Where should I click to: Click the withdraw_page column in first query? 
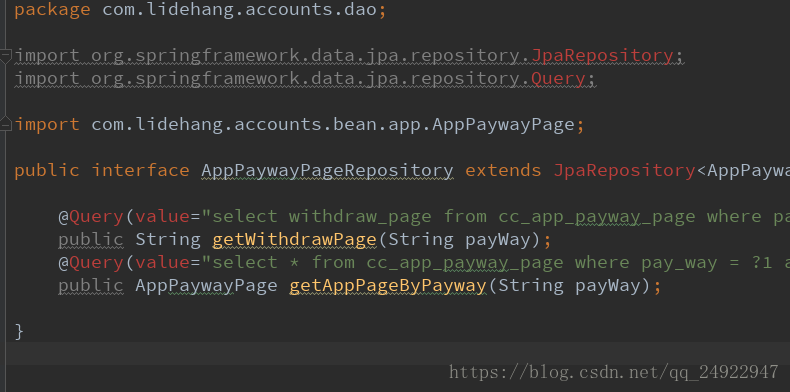(x=360, y=217)
